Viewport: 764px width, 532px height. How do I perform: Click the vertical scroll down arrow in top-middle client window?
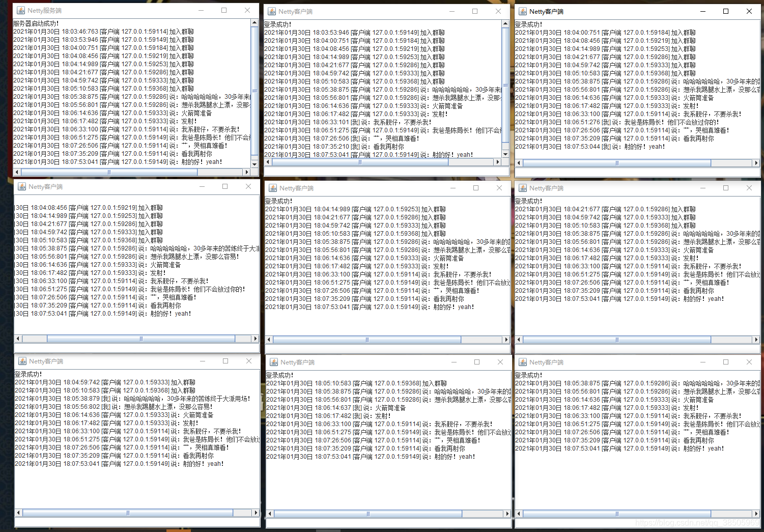click(x=505, y=154)
